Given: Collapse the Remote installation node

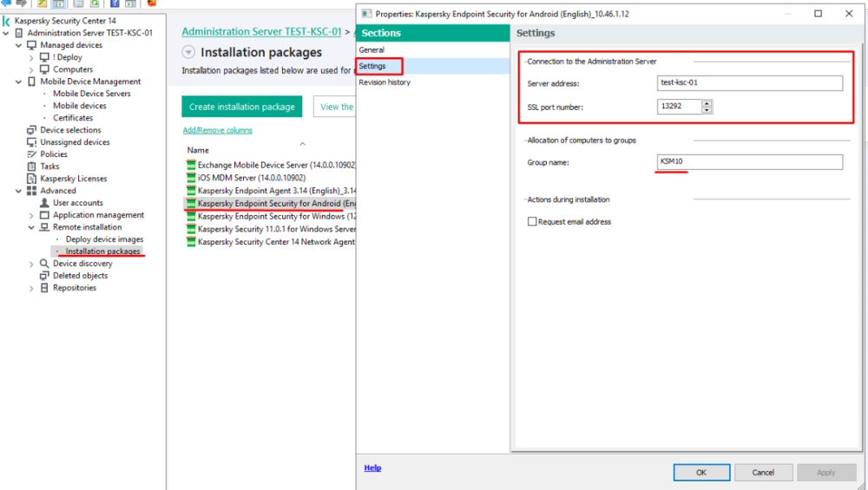Looking at the screenshot, I should coord(31,228).
